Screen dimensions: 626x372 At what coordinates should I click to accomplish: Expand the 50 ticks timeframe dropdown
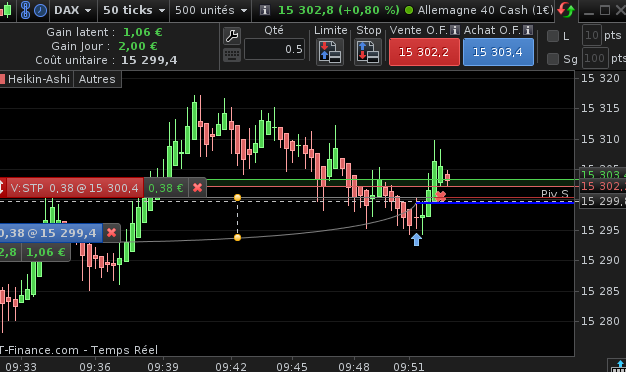click(x=134, y=10)
